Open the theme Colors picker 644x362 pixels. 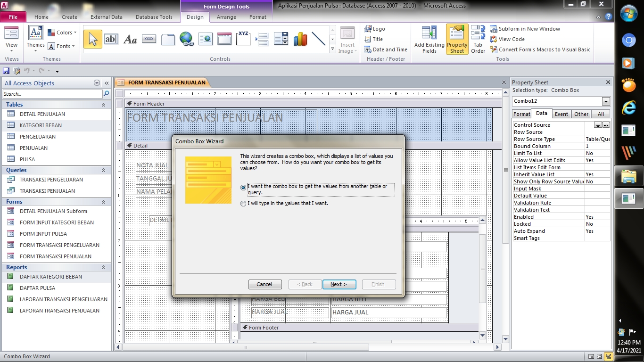tap(62, 32)
